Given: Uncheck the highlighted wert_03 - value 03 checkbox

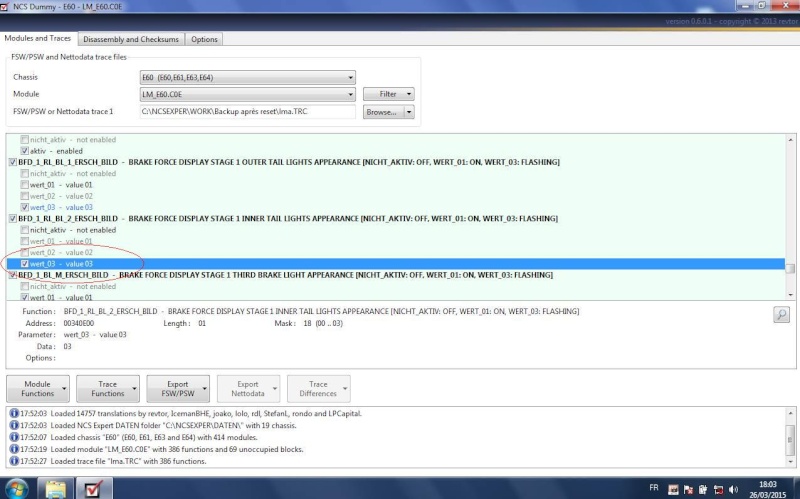Looking at the screenshot, I should [24, 264].
